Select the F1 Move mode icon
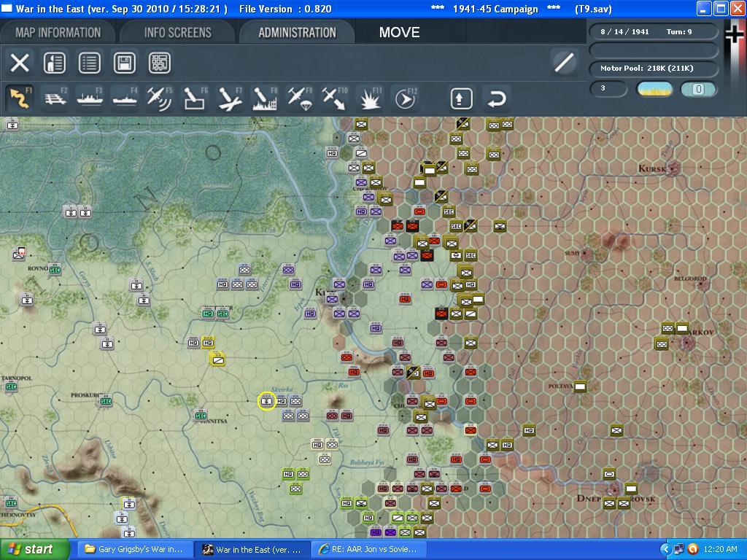 click(20, 98)
